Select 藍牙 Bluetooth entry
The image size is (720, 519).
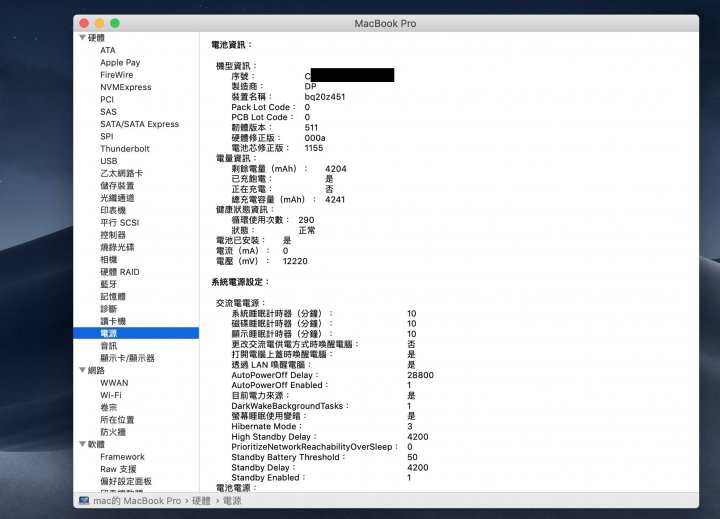point(109,284)
